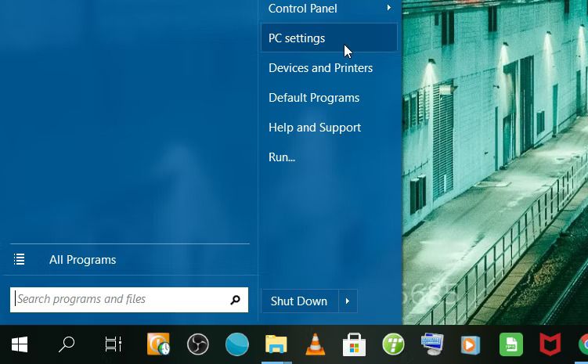This screenshot has width=588, height=364.
Task: Launch VLC media player from taskbar
Action: point(316,344)
